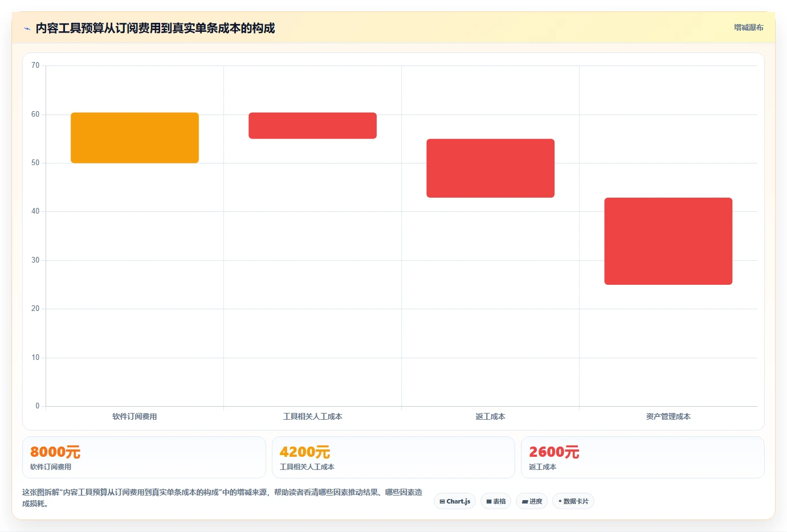This screenshot has width=787, height=532.
Task: Click the small icon before the title
Action: coord(27,28)
